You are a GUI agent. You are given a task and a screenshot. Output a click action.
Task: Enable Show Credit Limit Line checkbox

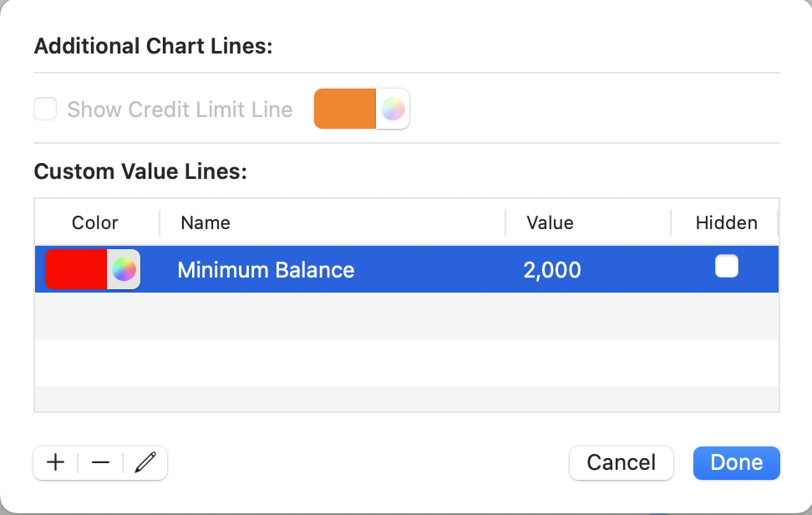[x=45, y=110]
